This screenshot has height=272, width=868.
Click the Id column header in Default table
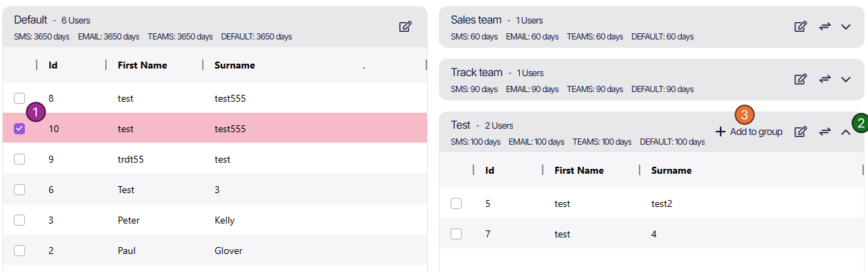(53, 65)
